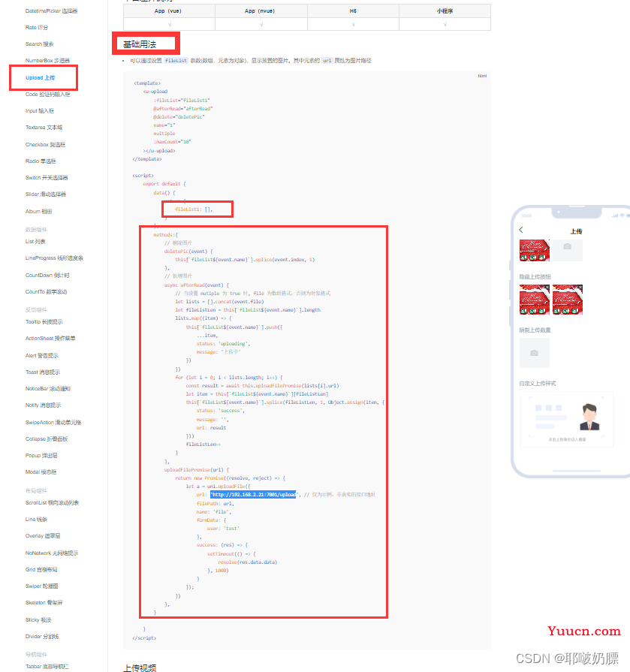This screenshot has height=672, width=630.
Task: Open ScrollList 横向滚动列表 page
Action: click(x=53, y=503)
